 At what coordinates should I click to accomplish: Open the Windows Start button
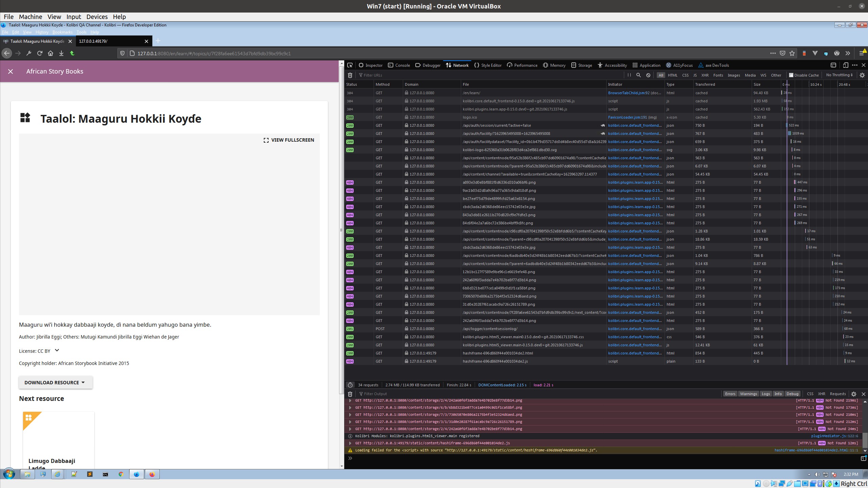[x=9, y=474]
